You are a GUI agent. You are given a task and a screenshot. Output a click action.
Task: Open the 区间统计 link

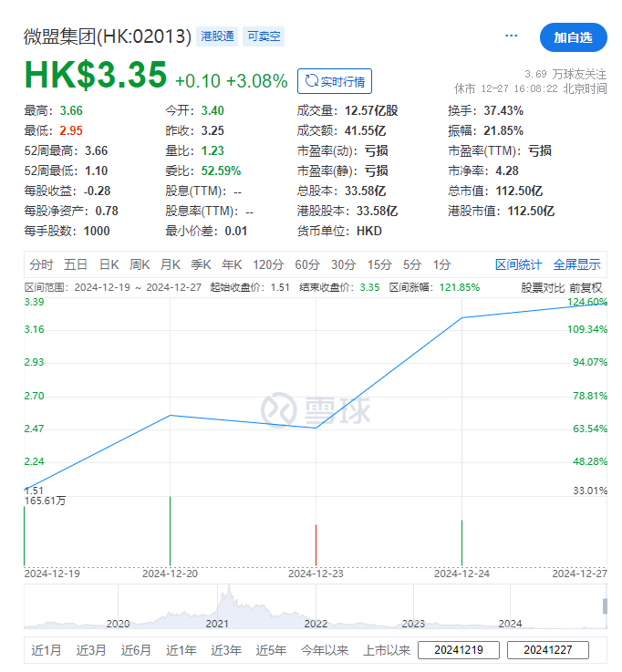tap(518, 264)
